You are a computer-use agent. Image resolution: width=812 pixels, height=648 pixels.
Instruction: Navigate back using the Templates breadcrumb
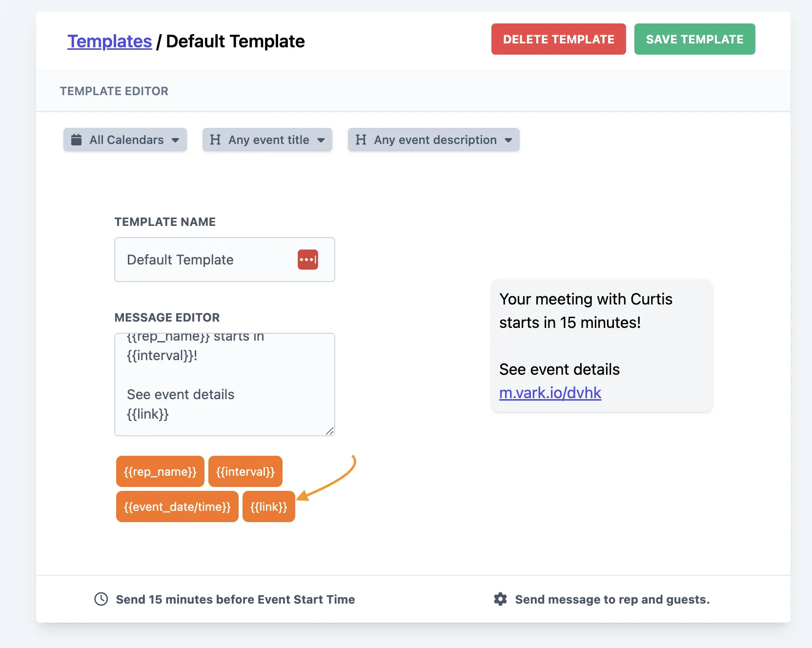tap(109, 41)
